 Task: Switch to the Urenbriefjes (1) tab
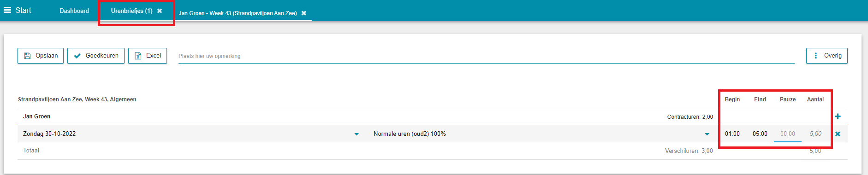coord(131,11)
